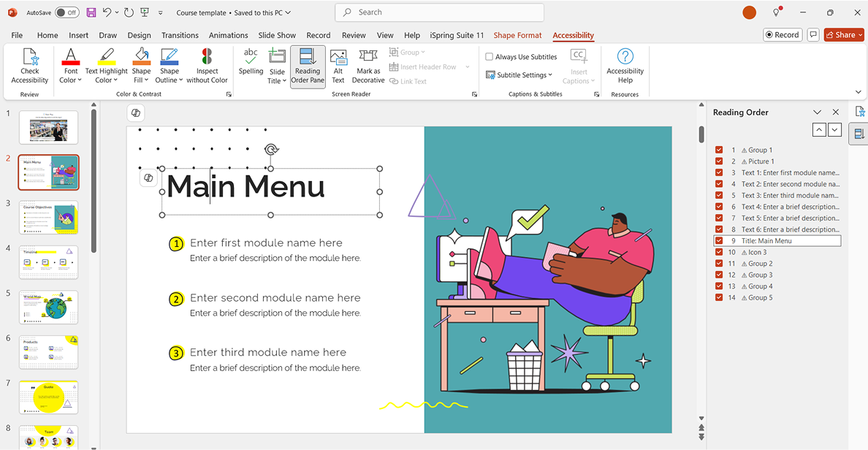Select slide 5 World Map thumbnail

[49, 308]
